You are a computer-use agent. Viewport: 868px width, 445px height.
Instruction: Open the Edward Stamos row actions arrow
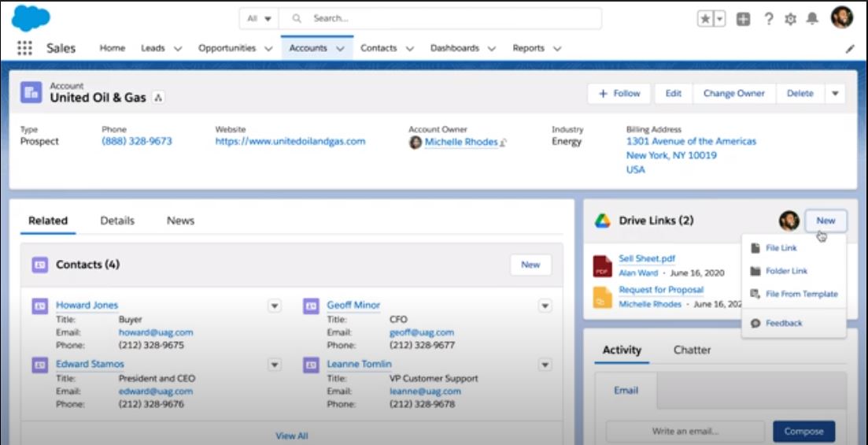[x=275, y=365]
